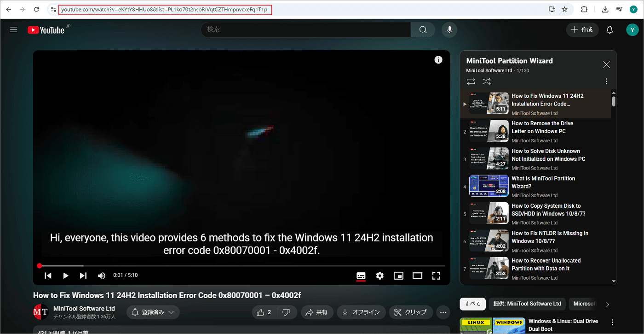Select 提供: MiniTool Software Ltd chip
The width and height of the screenshot is (644, 334).
(x=527, y=304)
